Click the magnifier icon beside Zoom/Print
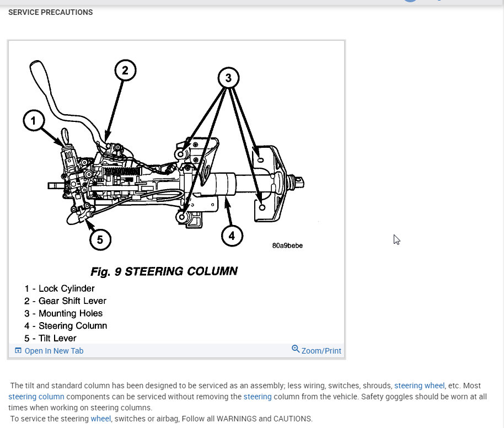The width and height of the screenshot is (504, 428). pos(296,349)
